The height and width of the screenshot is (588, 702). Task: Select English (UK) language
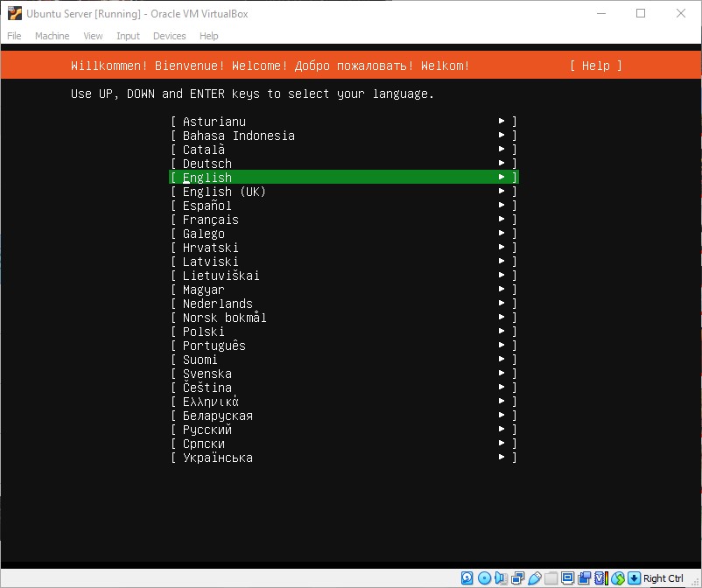click(x=343, y=191)
